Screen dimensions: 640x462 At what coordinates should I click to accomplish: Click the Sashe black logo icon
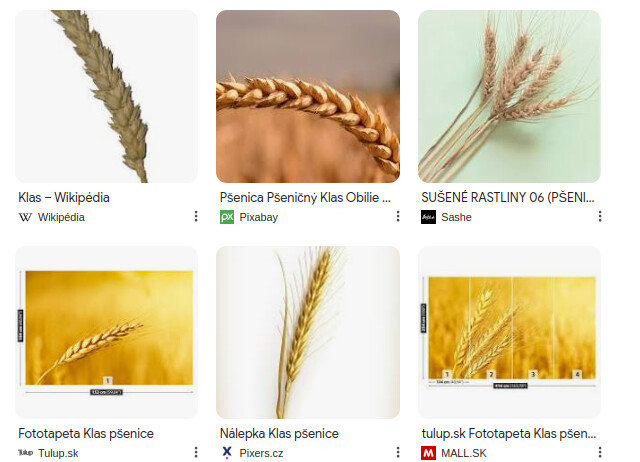[x=428, y=217]
